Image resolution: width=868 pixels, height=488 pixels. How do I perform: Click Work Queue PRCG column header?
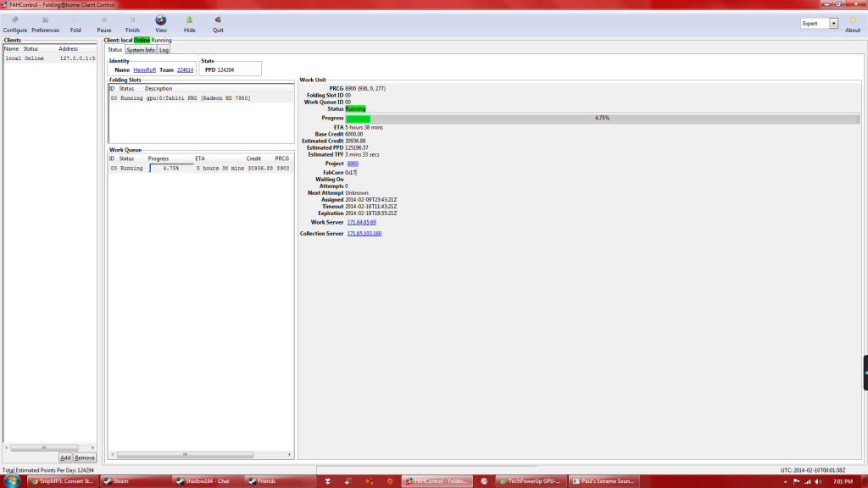coord(281,158)
